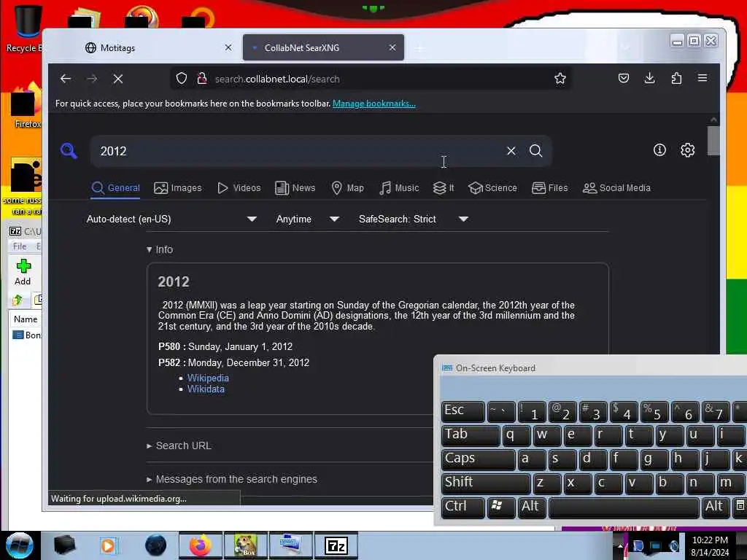Screen dimensions: 747x560
Task: Click the browser address bar
Action: click(371, 79)
